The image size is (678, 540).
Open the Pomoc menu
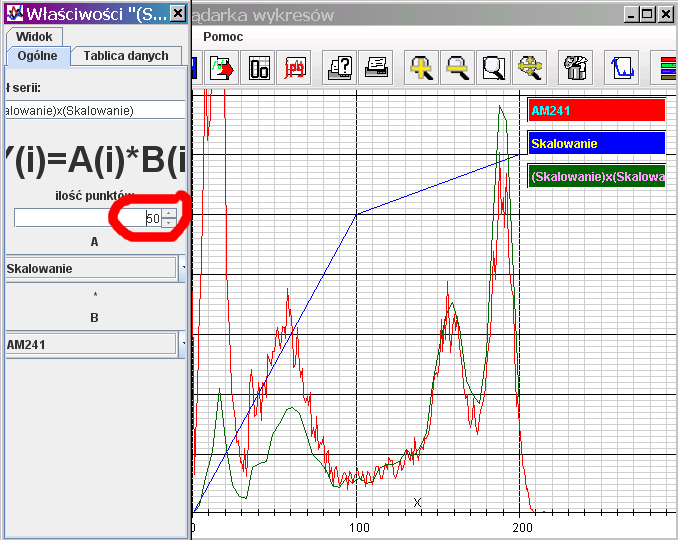pyautogui.click(x=222, y=37)
